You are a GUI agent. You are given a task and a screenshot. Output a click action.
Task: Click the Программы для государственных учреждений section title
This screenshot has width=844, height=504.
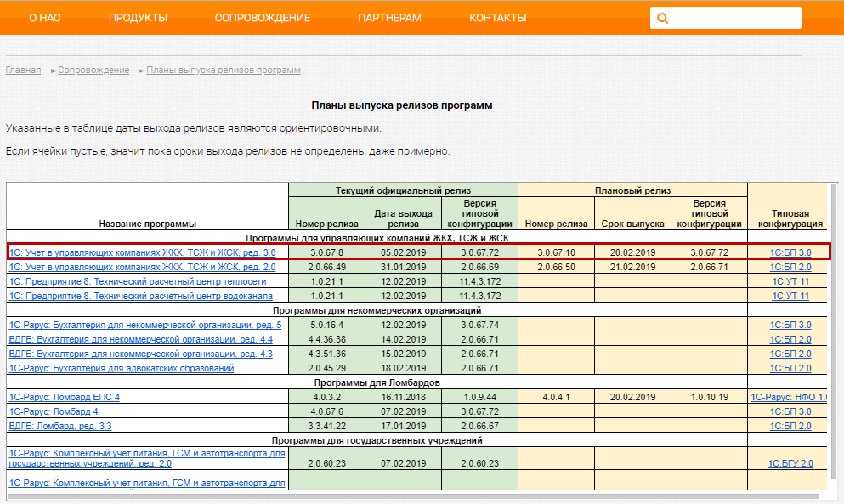(x=377, y=440)
